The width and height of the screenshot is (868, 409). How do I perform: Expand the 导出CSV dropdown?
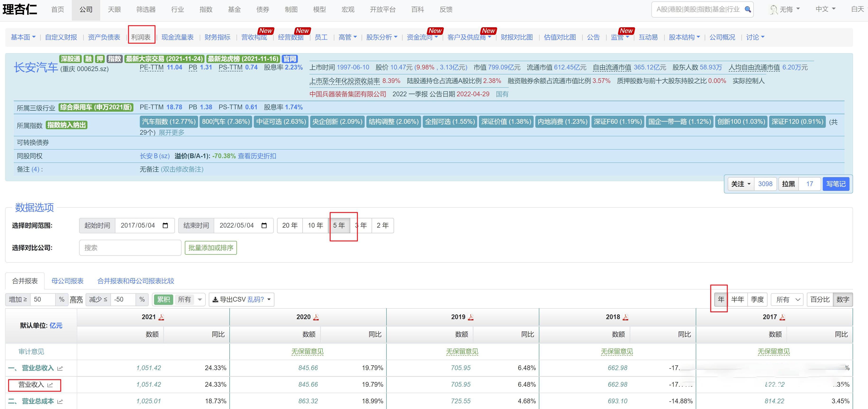pyautogui.click(x=269, y=299)
